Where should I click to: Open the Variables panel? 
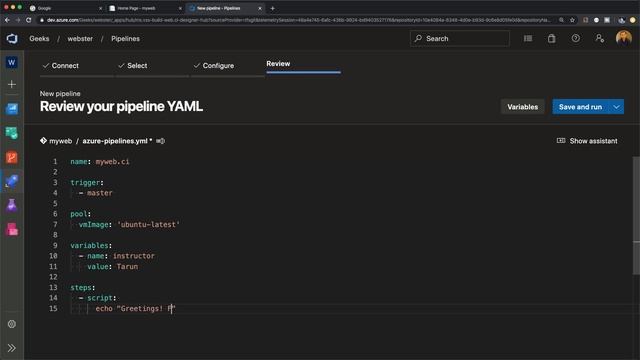click(522, 107)
